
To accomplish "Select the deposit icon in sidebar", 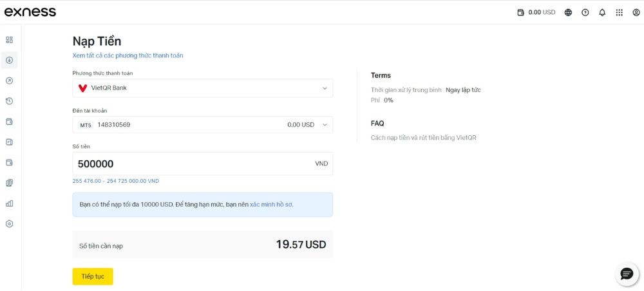I will click(x=10, y=61).
